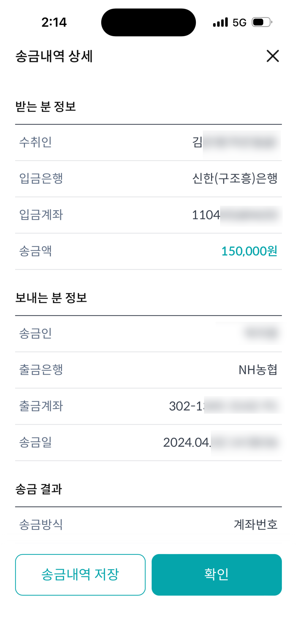Tap the 받는 분 정보 section header
Viewport: 297px width, 644px height.
point(46,106)
